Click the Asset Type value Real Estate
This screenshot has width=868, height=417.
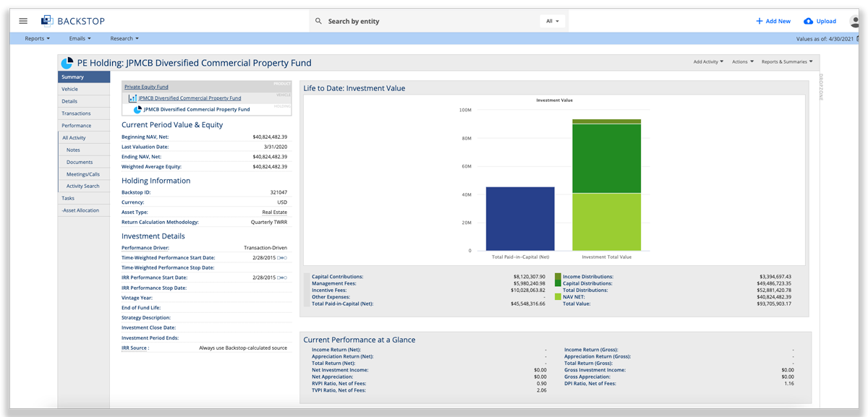click(x=275, y=212)
